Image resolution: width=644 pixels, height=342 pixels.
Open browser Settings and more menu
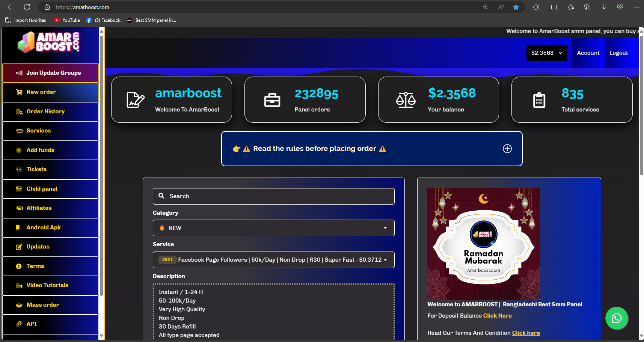click(637, 7)
